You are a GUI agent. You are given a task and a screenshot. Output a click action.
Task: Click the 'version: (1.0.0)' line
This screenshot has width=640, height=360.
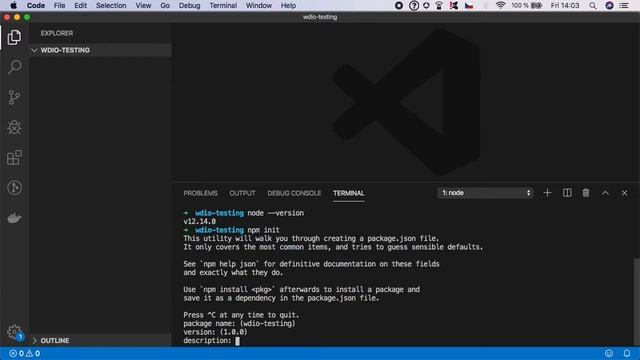[215, 332]
